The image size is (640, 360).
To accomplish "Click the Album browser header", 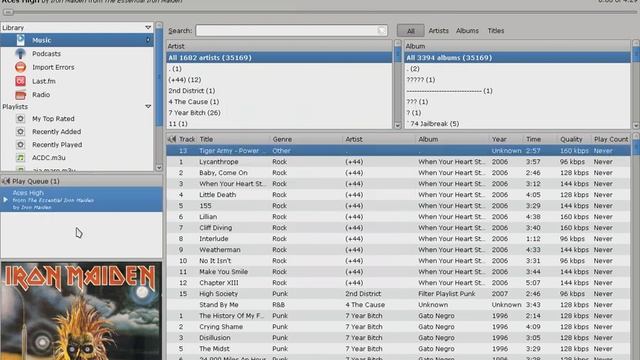I will tap(517, 46).
